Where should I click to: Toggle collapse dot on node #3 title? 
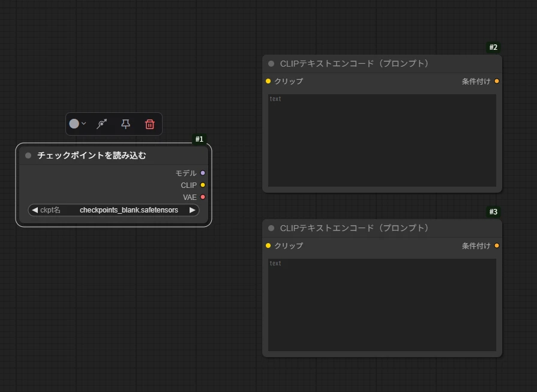point(271,228)
